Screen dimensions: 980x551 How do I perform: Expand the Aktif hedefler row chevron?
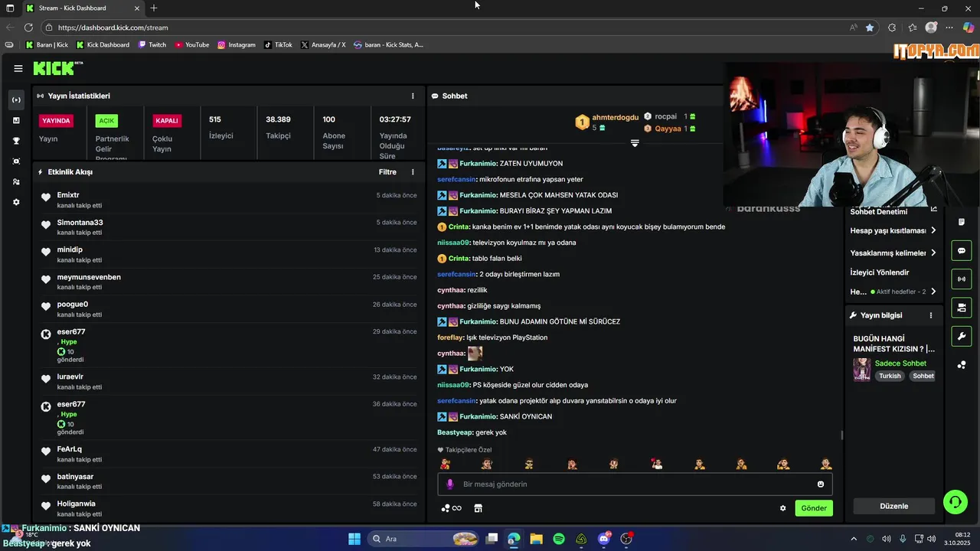pyautogui.click(x=933, y=292)
